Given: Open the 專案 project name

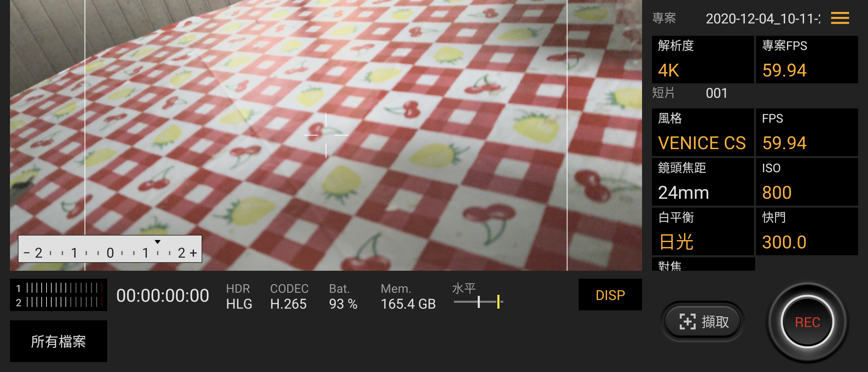Looking at the screenshot, I should click(763, 18).
